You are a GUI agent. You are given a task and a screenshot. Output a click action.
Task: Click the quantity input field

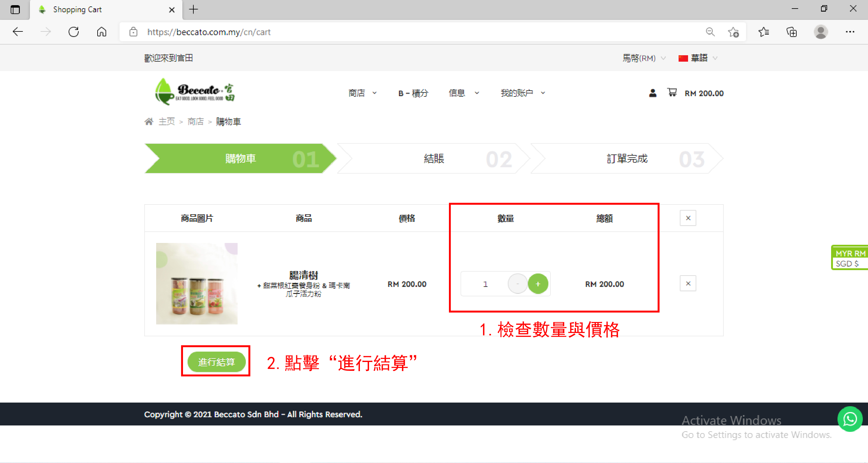(485, 284)
